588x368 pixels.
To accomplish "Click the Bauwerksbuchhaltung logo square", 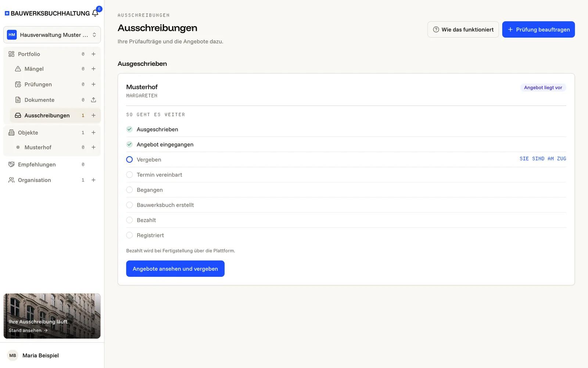I will click(7, 13).
